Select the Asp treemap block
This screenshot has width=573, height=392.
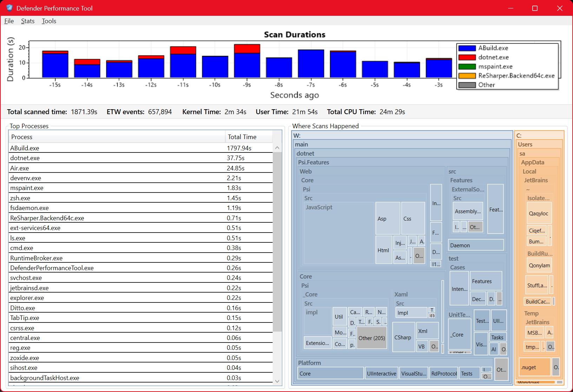pos(388,218)
